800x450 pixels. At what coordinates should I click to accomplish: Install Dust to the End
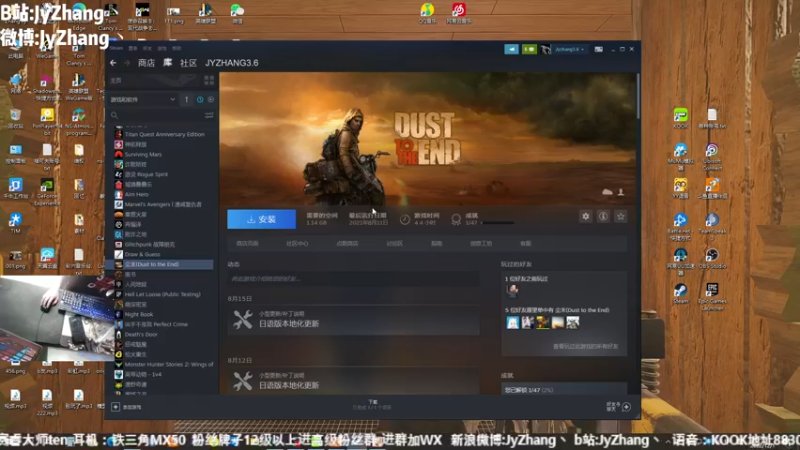coord(261,219)
